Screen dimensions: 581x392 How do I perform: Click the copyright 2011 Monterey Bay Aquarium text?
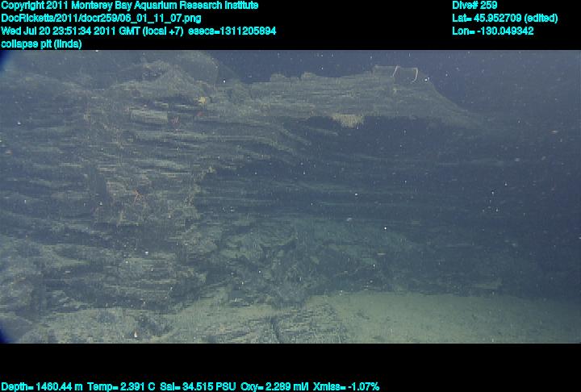click(x=130, y=6)
